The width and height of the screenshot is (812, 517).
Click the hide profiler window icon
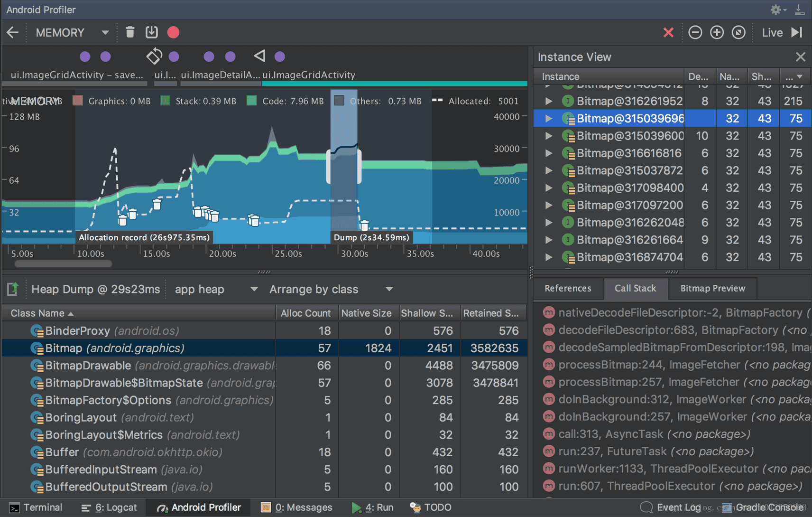tap(800, 9)
